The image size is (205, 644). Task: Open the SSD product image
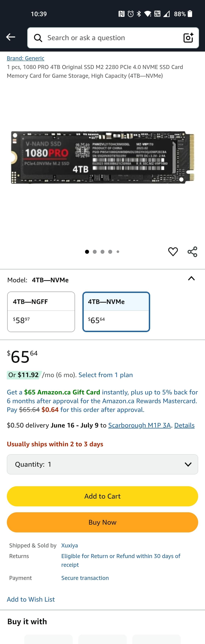coord(102,158)
